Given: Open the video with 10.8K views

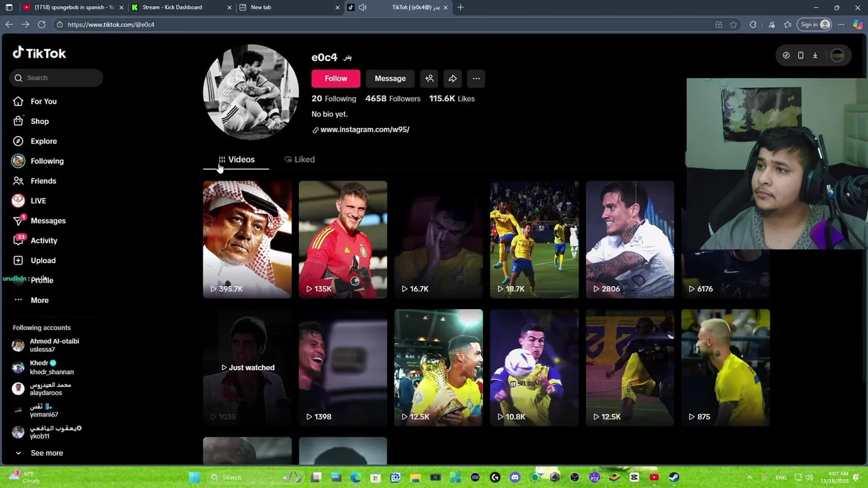Looking at the screenshot, I should tap(534, 367).
